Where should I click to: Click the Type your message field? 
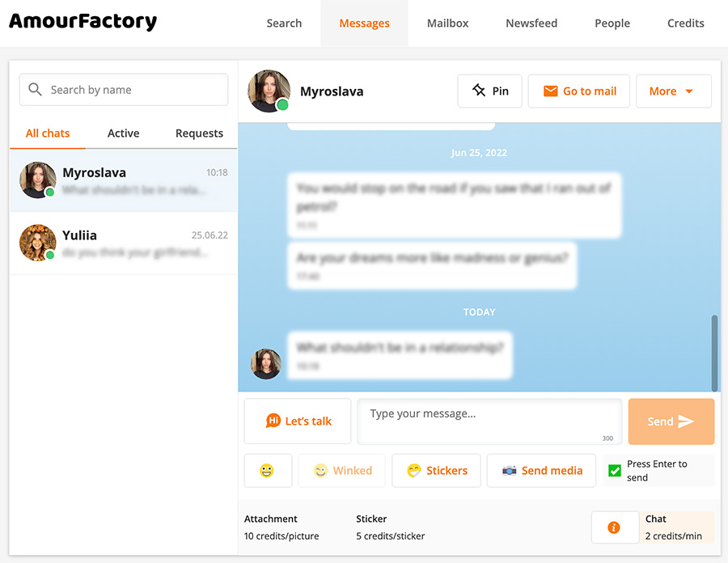tap(489, 421)
